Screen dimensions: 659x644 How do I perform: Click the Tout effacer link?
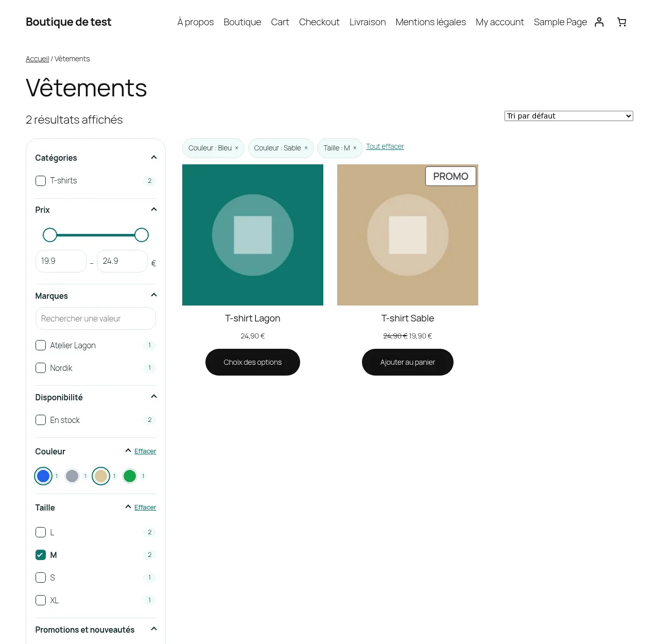point(385,146)
